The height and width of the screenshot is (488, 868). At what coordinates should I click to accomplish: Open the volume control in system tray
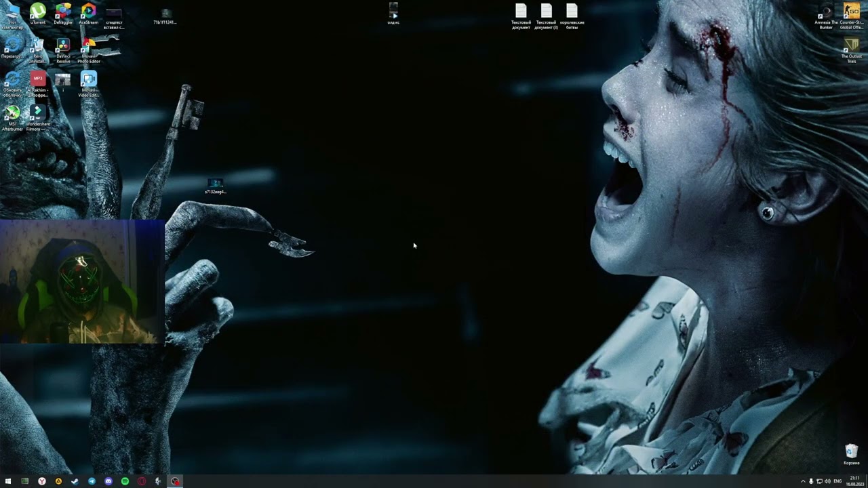coord(827,481)
